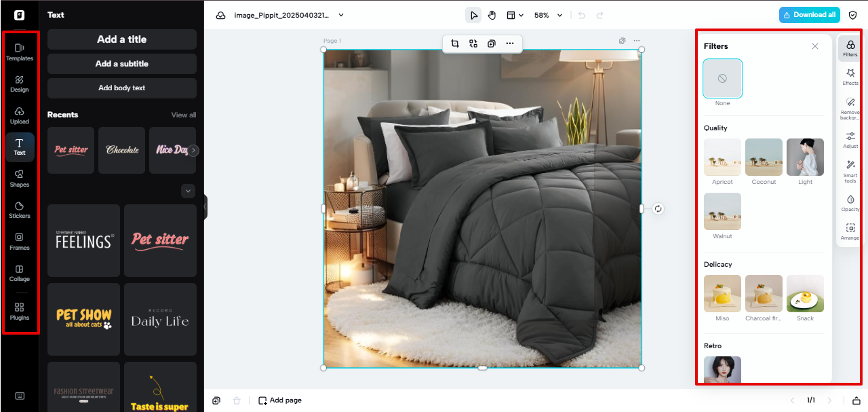
Task: Open the page more options ellipsis
Action: pyautogui.click(x=637, y=41)
